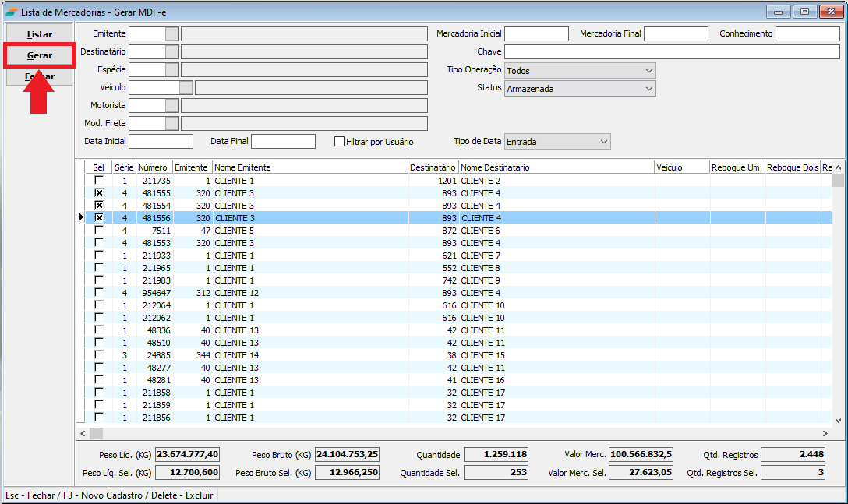This screenshot has width=848, height=504.
Task: Click the grid's vertical scrollbar thumb
Action: pyautogui.click(x=838, y=181)
